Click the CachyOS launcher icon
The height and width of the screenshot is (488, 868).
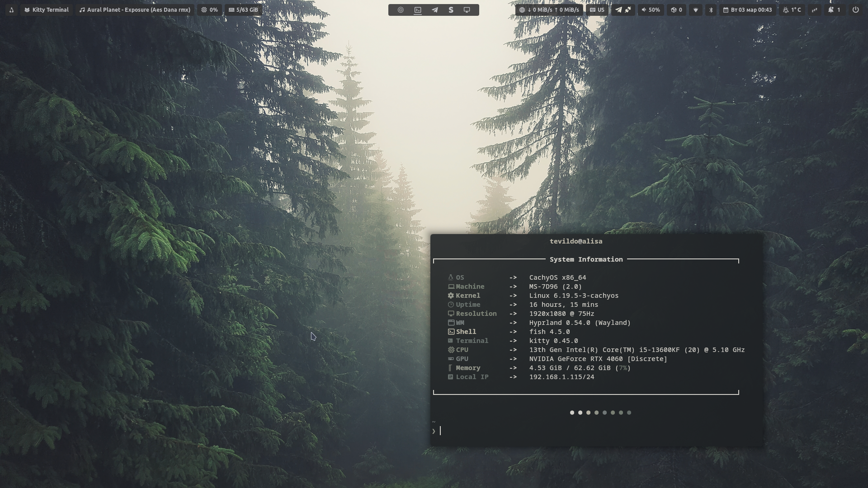[11, 10]
